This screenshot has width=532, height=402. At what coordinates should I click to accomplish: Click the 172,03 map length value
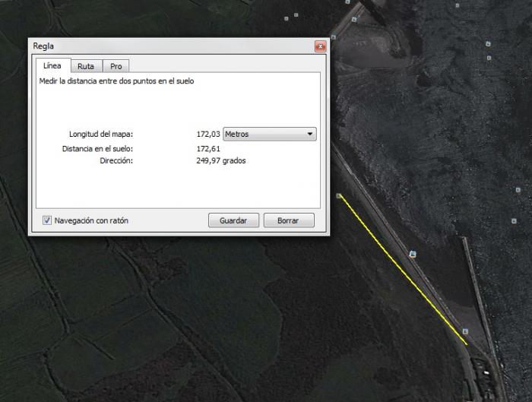tap(208, 134)
